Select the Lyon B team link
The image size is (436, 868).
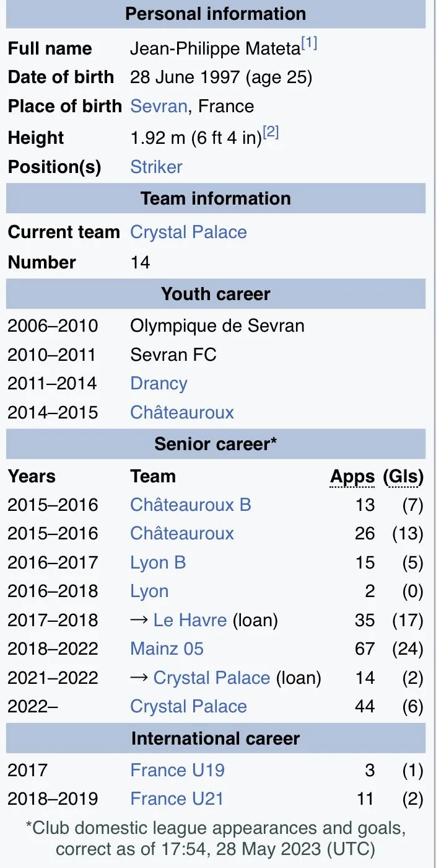158,562
